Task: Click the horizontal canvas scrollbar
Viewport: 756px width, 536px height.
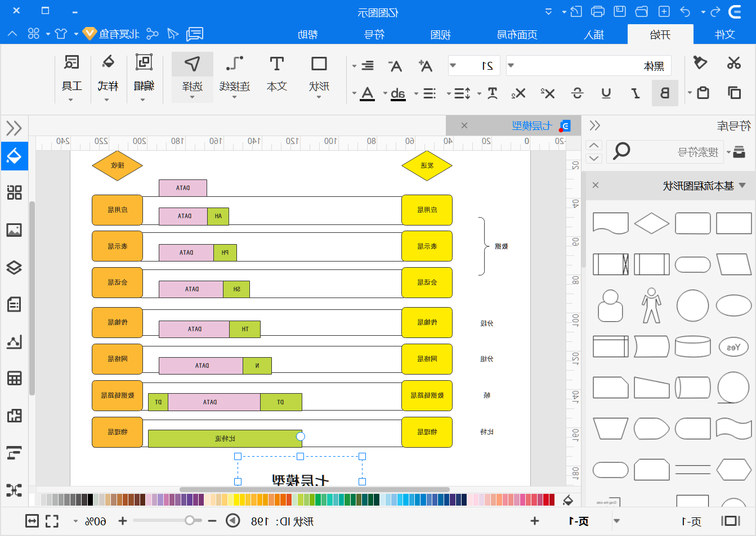Action: pyautogui.click(x=314, y=489)
